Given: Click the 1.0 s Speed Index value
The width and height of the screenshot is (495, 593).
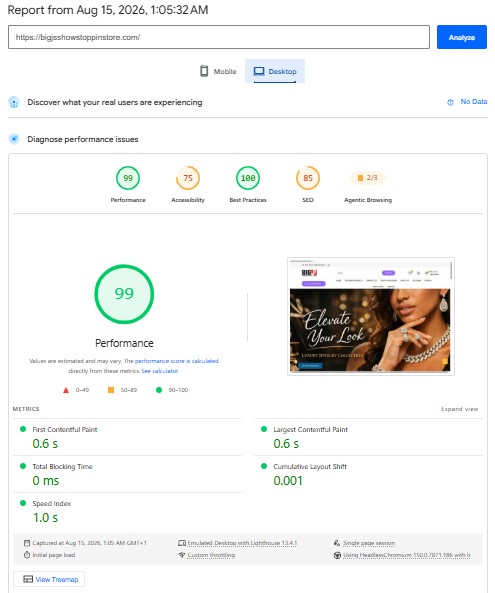Looking at the screenshot, I should pos(45,518).
